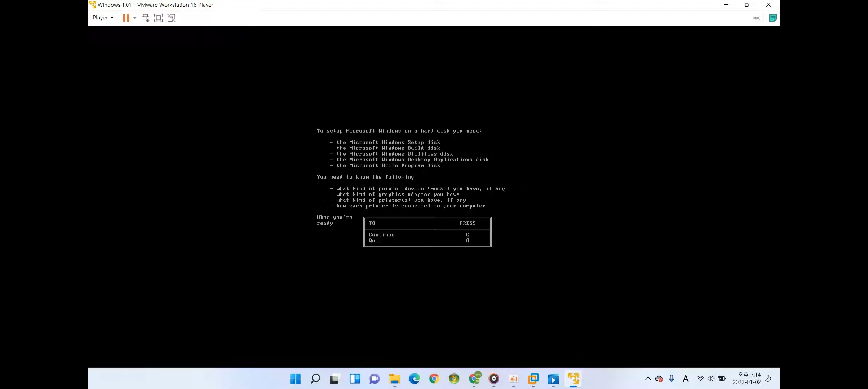Click the VMware icon in title bar

[92, 5]
